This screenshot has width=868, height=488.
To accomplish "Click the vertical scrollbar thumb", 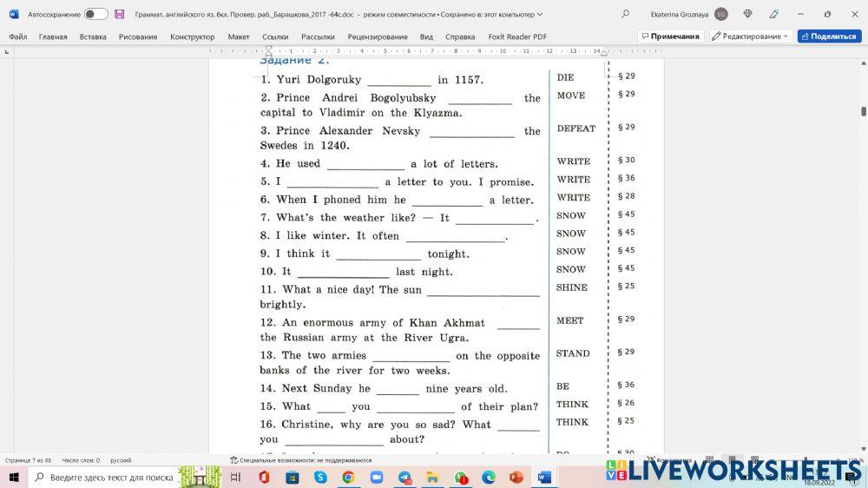I will [x=864, y=111].
